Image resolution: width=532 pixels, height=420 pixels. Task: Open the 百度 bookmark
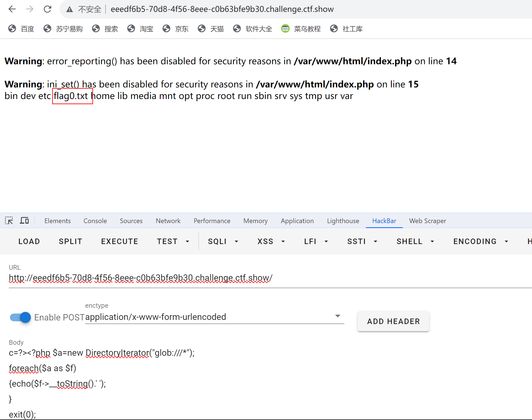21,29
